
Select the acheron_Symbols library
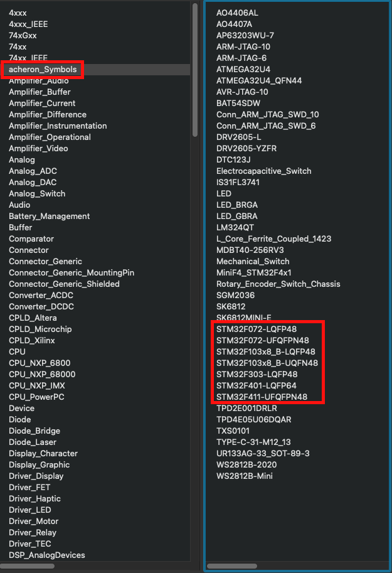point(42,69)
